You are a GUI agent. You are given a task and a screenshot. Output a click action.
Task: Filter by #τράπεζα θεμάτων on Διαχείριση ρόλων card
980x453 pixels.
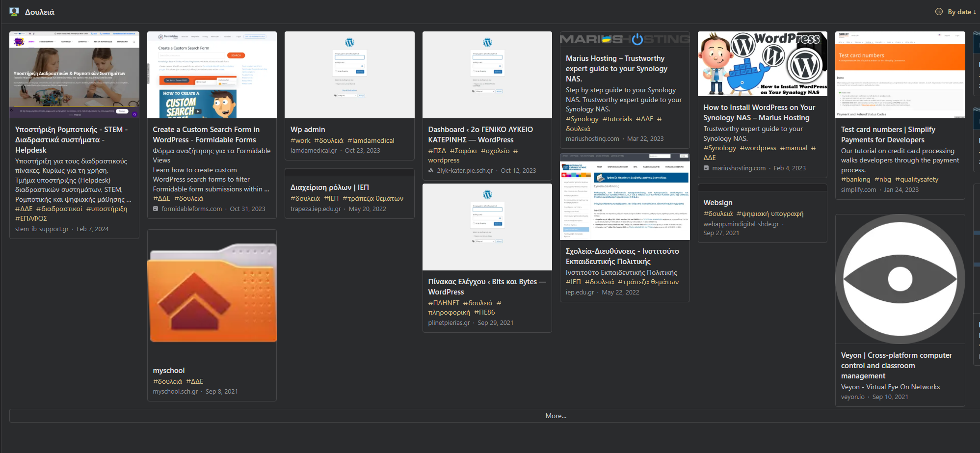click(373, 198)
